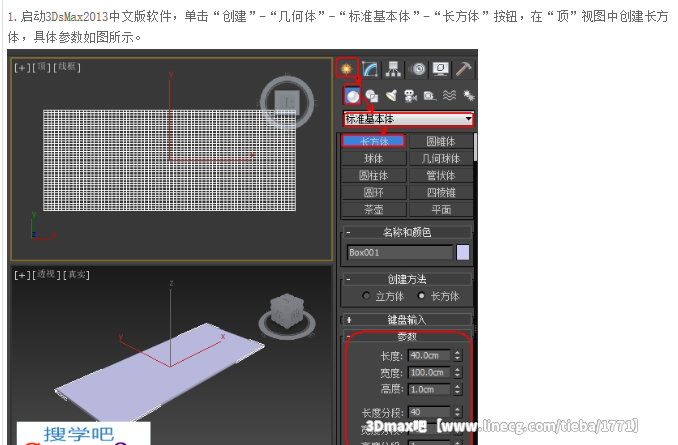Image resolution: width=678 pixels, height=445 pixels.
Task: Click the 圆柱体 cylinder button
Action: pos(374,175)
